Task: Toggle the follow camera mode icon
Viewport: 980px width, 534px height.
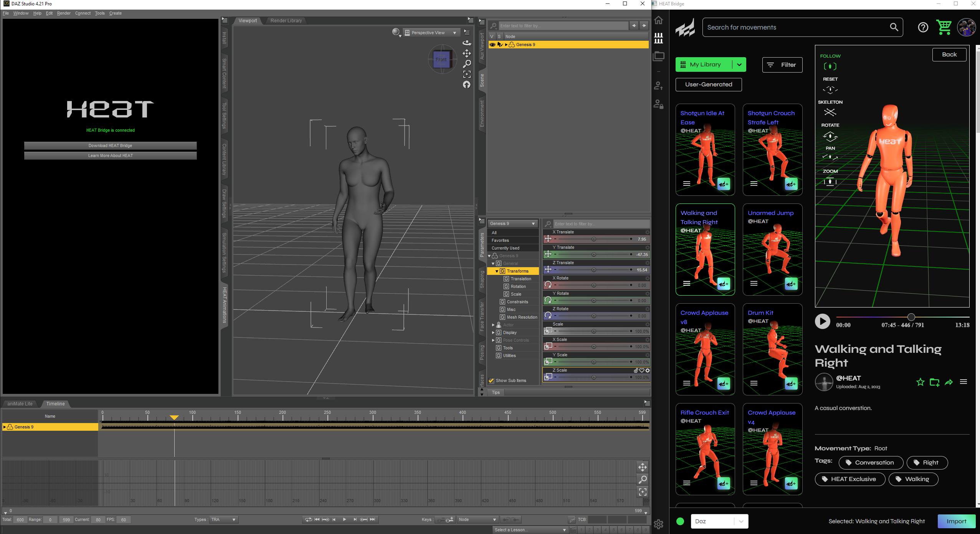Action: pyautogui.click(x=830, y=66)
